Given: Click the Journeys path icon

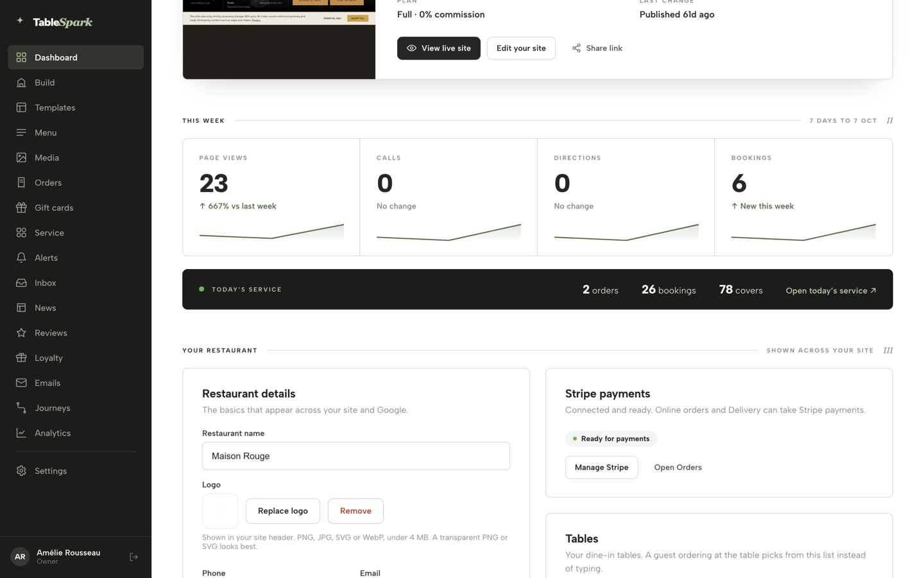Looking at the screenshot, I should tap(21, 408).
